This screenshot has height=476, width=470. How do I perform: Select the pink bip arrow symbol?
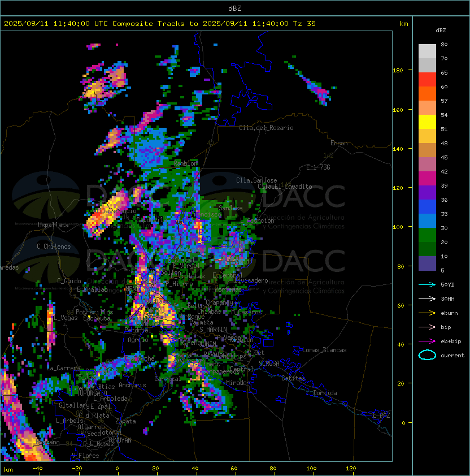427,327
